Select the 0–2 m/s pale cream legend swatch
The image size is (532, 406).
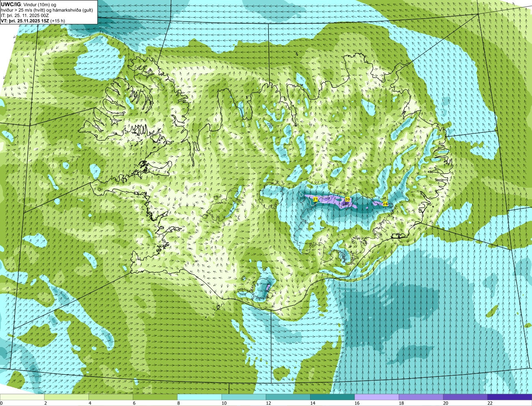click(22, 397)
